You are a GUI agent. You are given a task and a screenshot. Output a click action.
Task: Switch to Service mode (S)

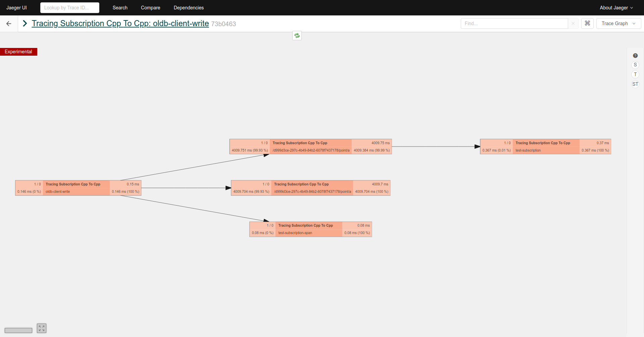tap(635, 65)
